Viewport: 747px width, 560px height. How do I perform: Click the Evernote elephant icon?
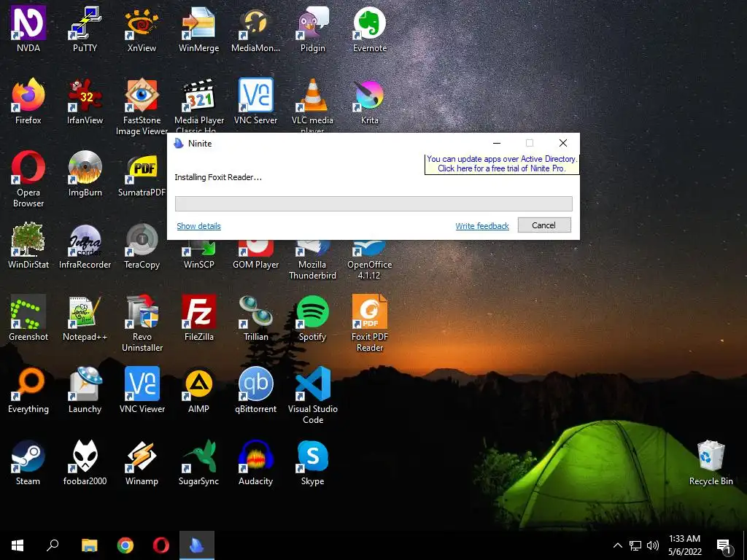point(369,23)
